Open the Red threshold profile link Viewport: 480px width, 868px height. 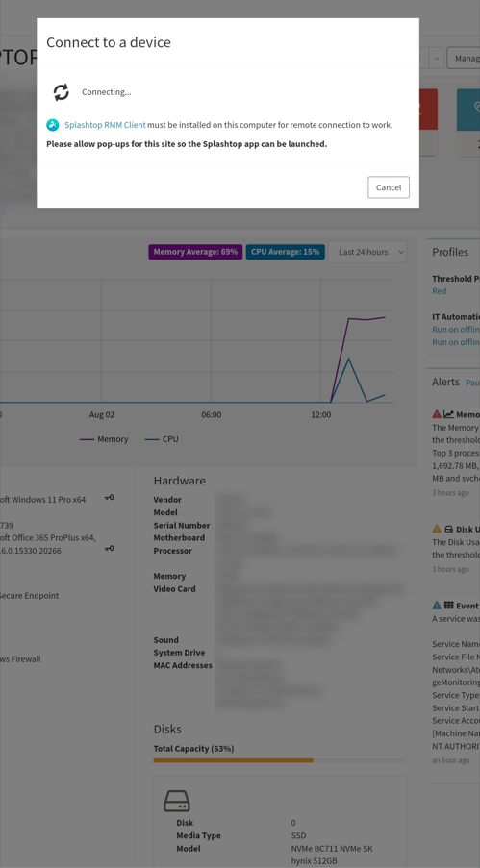(439, 291)
